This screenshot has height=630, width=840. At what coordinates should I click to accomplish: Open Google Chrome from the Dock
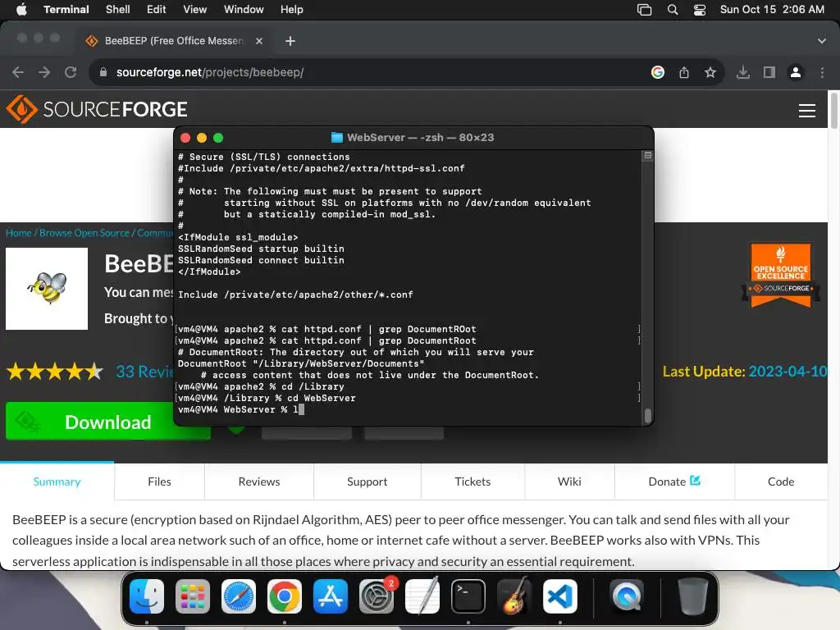285,596
